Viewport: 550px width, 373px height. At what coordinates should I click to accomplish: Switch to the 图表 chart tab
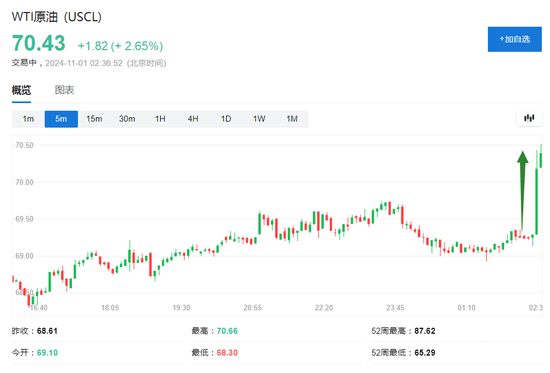(x=65, y=90)
